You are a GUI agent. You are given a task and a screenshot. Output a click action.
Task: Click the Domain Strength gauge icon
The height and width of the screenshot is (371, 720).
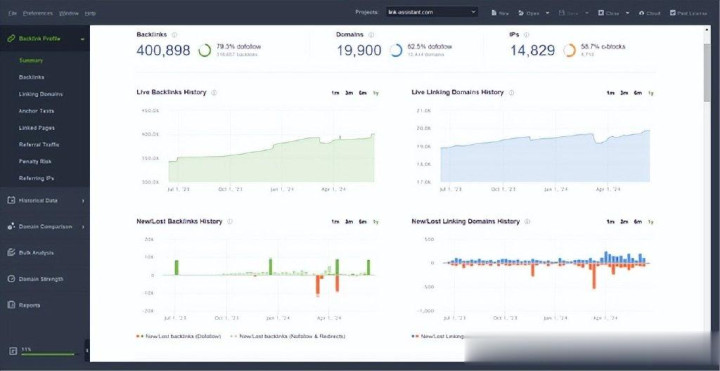[11, 279]
